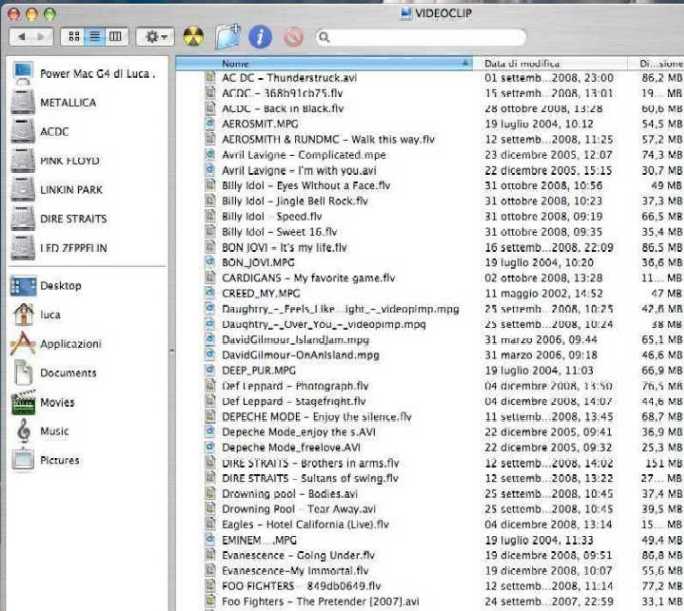Select Avril Lavigne - I'm with you.avi

(x=299, y=171)
